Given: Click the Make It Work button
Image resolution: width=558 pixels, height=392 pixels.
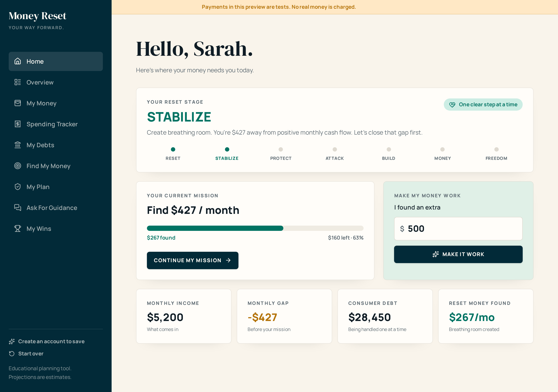Looking at the screenshot, I should [458, 254].
